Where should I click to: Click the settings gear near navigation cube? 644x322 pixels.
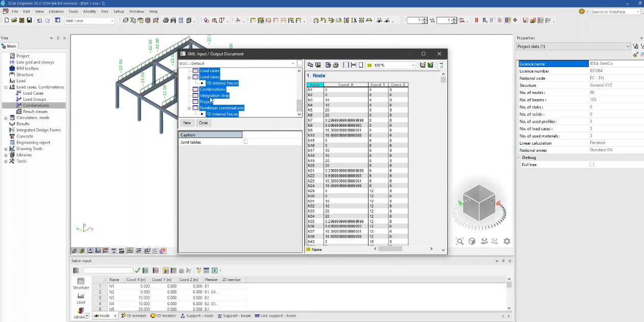pyautogui.click(x=507, y=241)
